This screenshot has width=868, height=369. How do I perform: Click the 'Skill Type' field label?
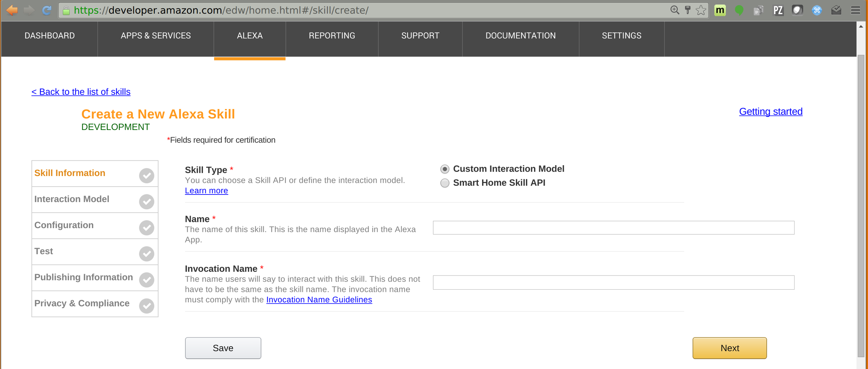click(206, 170)
